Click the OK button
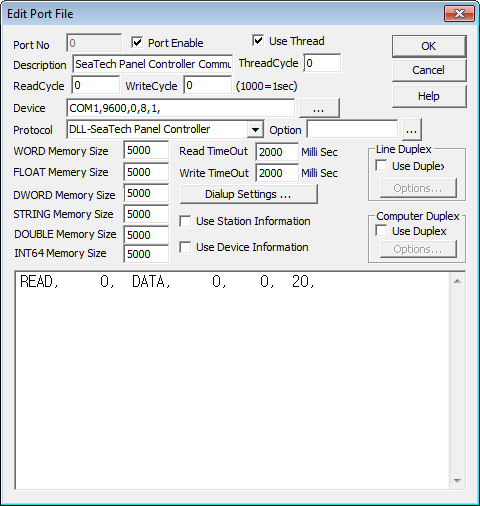Screen dimensions: 480x506 click(429, 46)
